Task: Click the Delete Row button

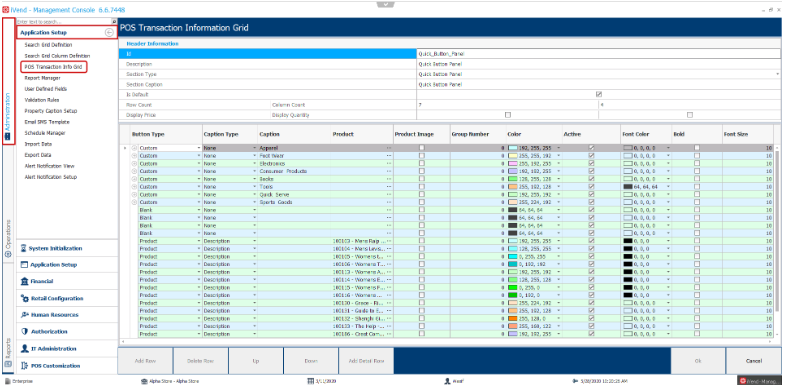Action: click(x=201, y=361)
